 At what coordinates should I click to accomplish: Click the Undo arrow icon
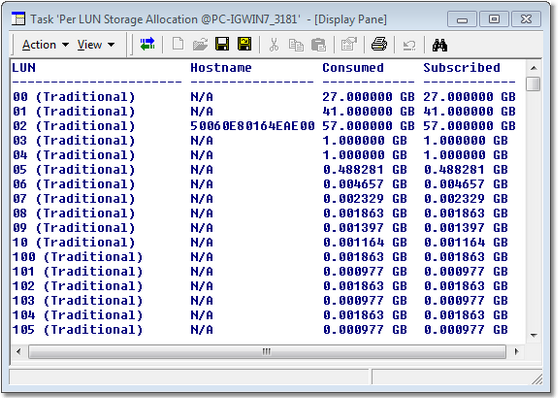[409, 45]
